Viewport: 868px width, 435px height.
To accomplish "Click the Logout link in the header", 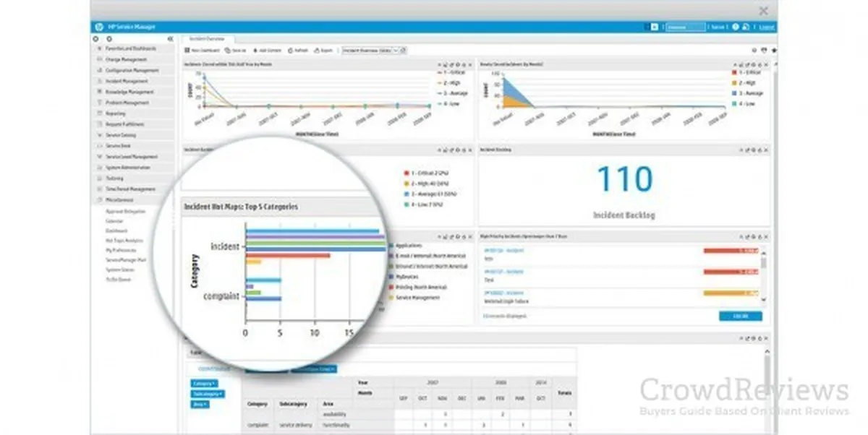I will [x=767, y=27].
